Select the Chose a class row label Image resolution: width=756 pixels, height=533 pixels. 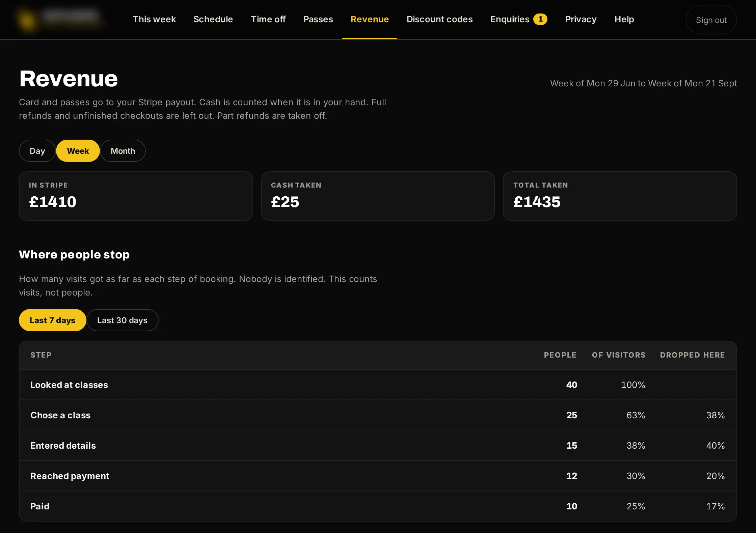point(60,415)
